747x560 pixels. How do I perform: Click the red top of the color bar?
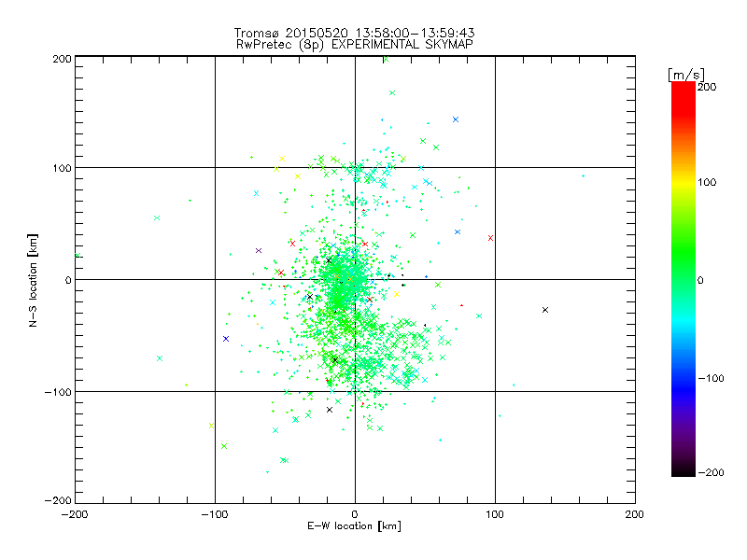684,89
